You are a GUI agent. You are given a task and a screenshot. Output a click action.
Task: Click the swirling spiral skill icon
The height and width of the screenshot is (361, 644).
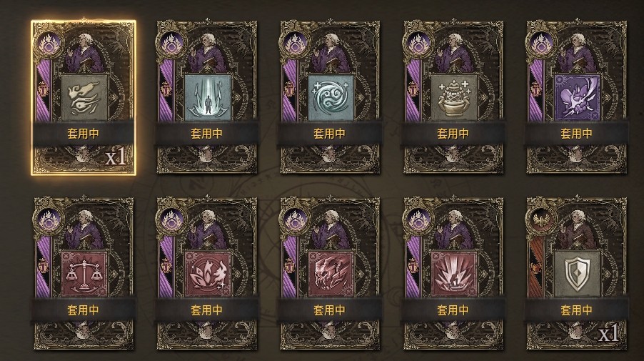[331, 98]
